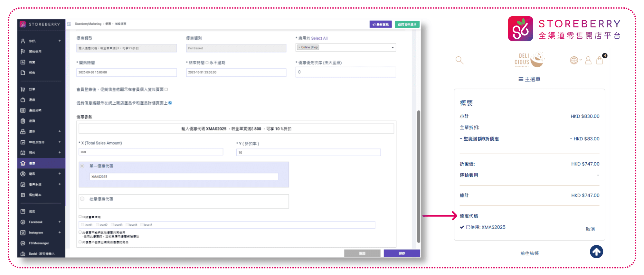Collapse sidebar using the hamburger toggle icon
The height and width of the screenshot is (275, 644).
(69, 24)
